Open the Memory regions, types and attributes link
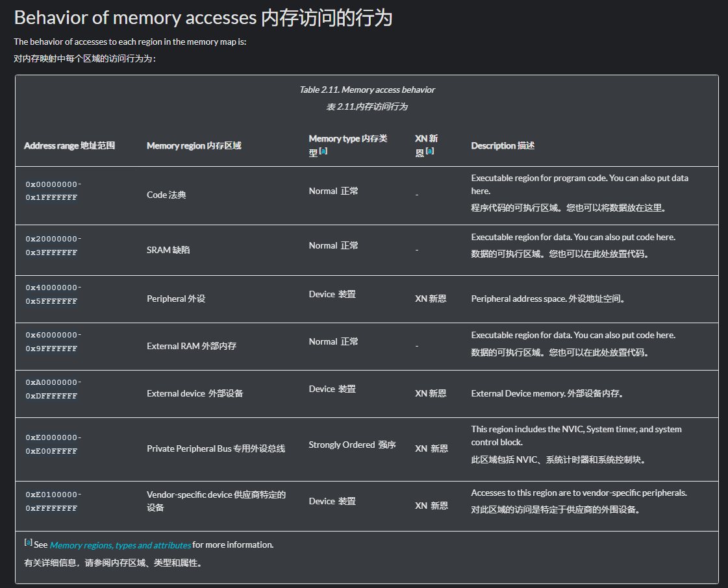728x588 pixels. pos(120,545)
